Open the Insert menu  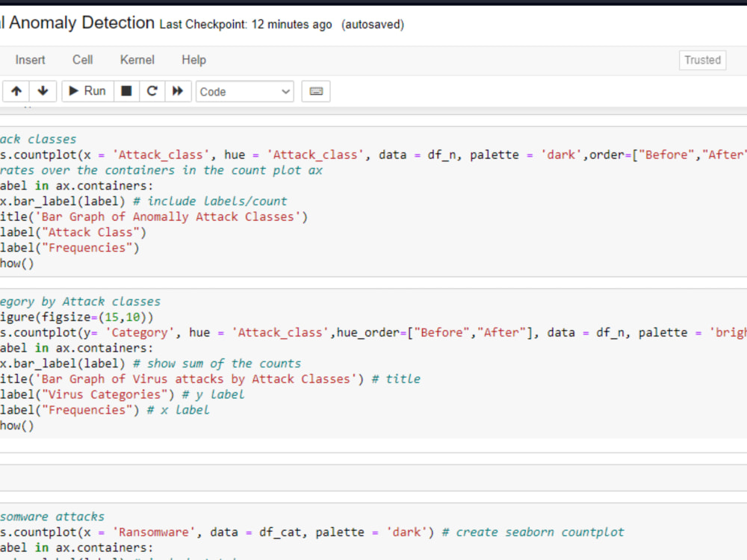30,60
